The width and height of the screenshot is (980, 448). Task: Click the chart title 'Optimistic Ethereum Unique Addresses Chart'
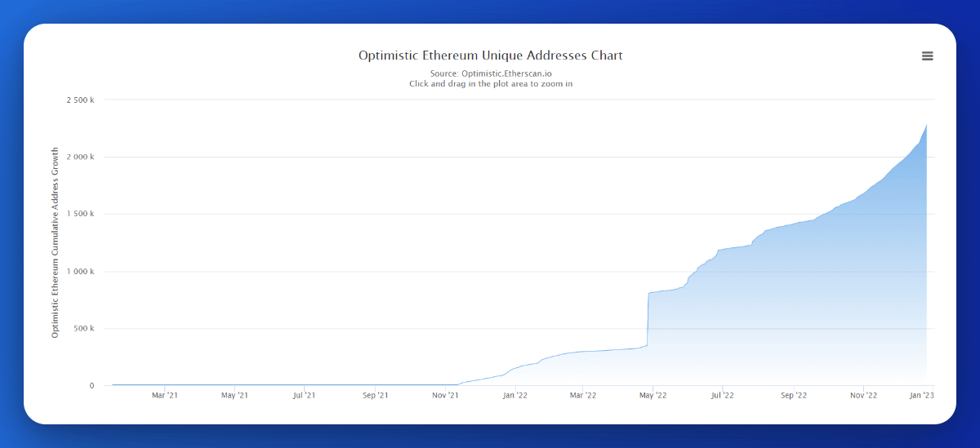(x=490, y=55)
